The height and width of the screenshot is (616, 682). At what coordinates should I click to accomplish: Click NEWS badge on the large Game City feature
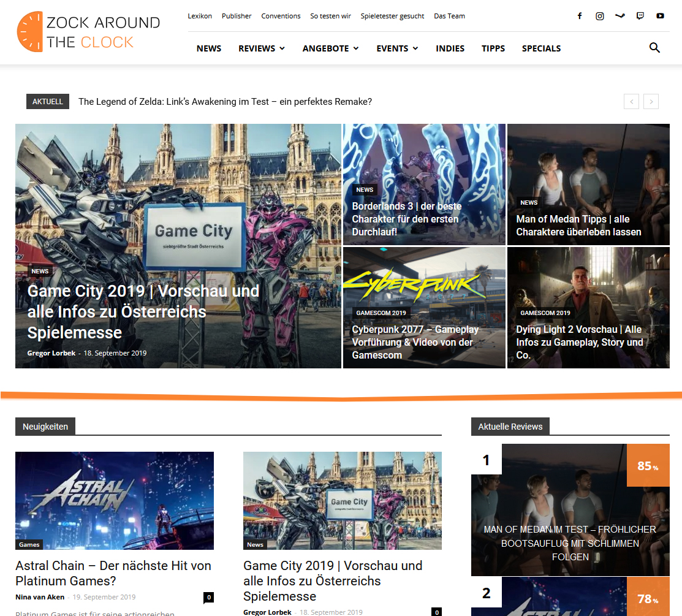(x=40, y=271)
